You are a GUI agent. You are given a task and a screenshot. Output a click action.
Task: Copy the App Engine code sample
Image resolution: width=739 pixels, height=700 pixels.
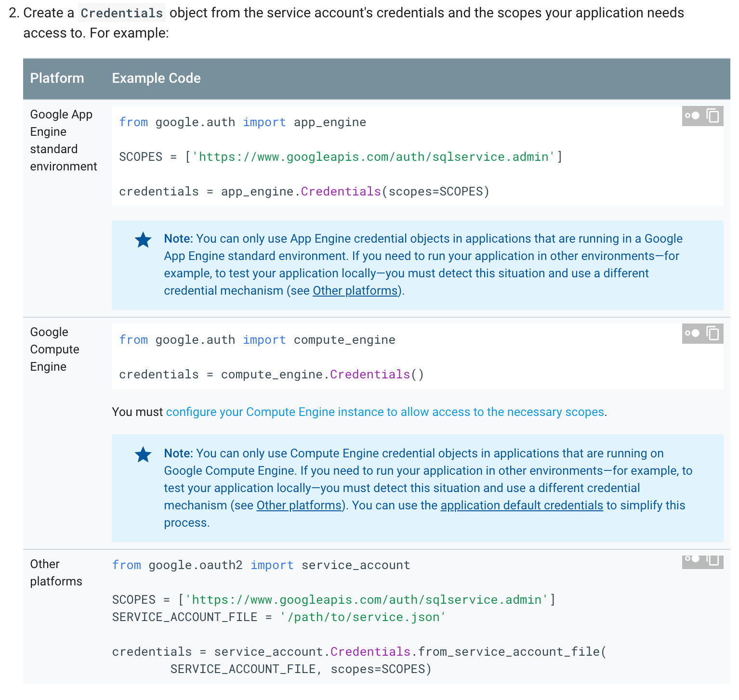click(x=713, y=116)
